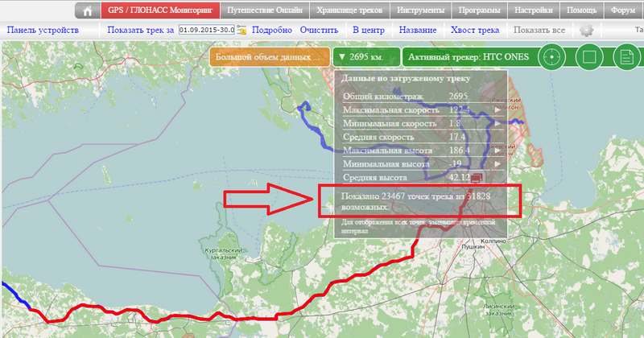Collapse the 2695 км. track data dropdown

coord(366,58)
